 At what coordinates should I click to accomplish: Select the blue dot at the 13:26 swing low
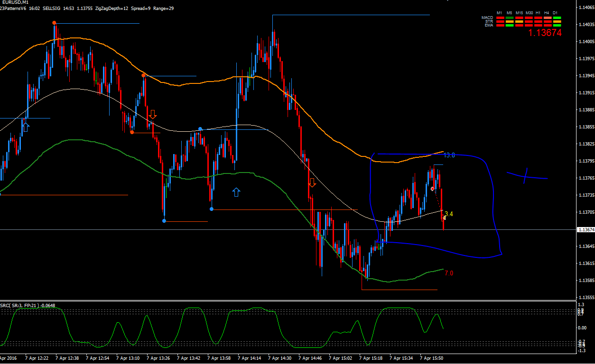164,220
